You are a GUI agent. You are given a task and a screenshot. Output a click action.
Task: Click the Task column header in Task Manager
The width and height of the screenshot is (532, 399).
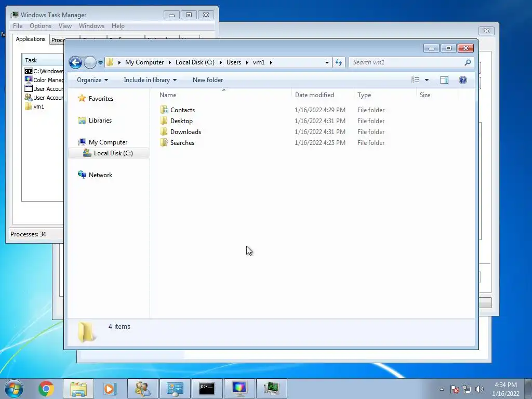[x=43, y=60]
